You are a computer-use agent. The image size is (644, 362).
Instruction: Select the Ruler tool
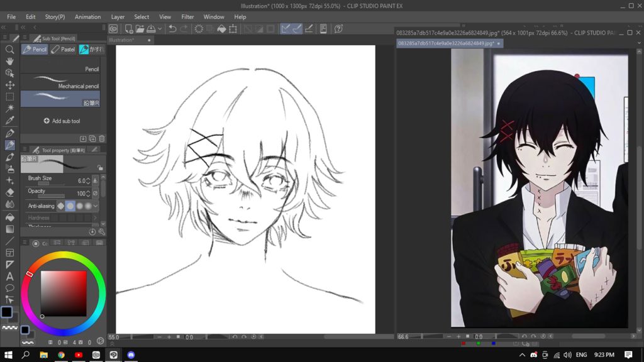9,265
